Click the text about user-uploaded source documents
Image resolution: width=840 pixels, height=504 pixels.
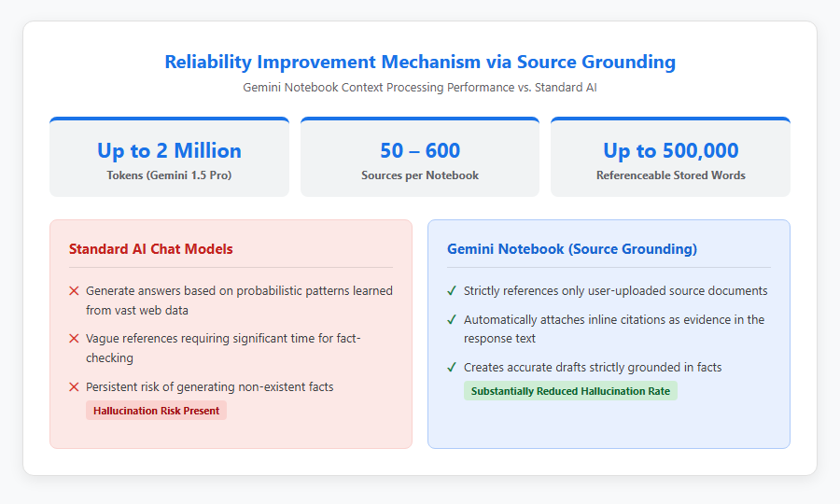click(616, 291)
